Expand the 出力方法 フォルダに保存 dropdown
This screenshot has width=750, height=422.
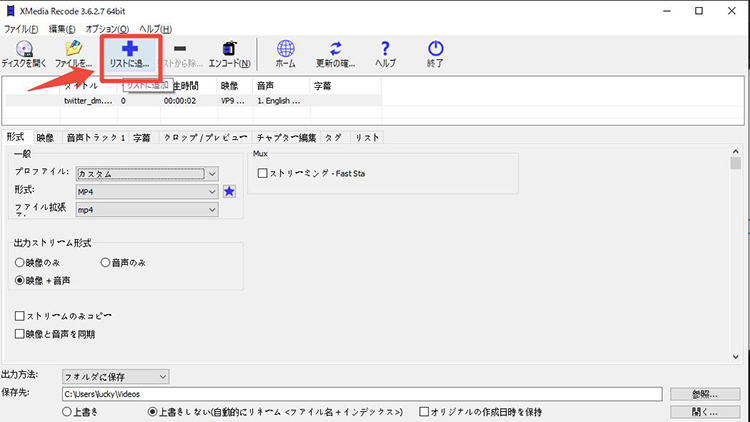(163, 377)
